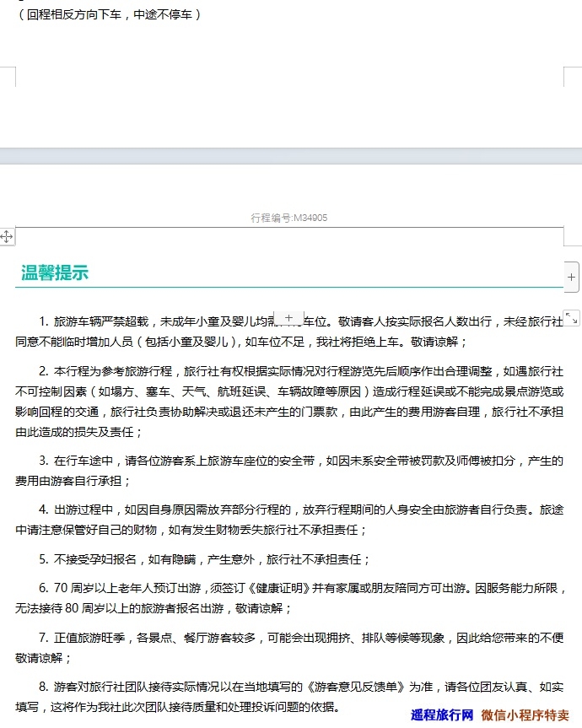Click paragraph 4 starting 出游过程中
The height and width of the screenshot is (728, 582).
point(301,510)
